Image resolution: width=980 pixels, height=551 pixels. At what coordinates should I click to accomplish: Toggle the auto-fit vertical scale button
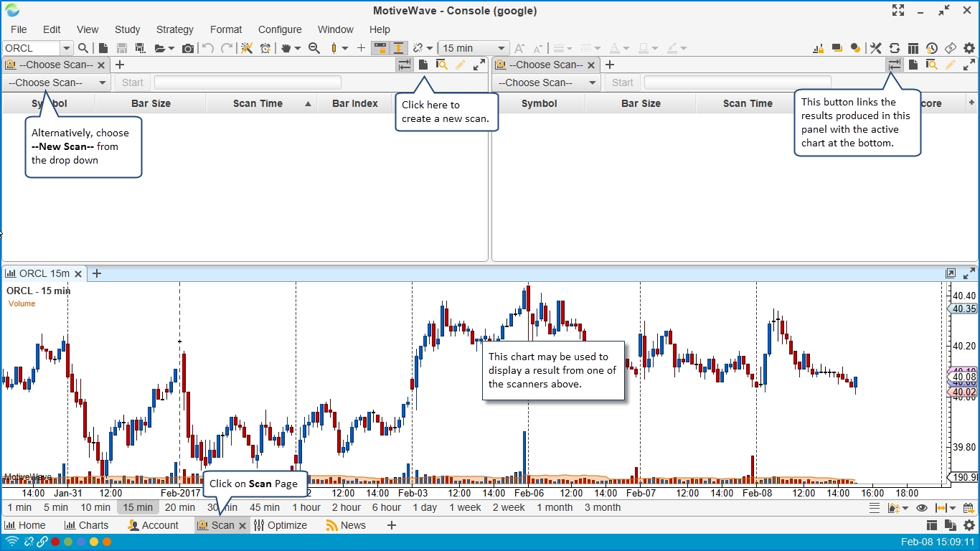[x=399, y=48]
